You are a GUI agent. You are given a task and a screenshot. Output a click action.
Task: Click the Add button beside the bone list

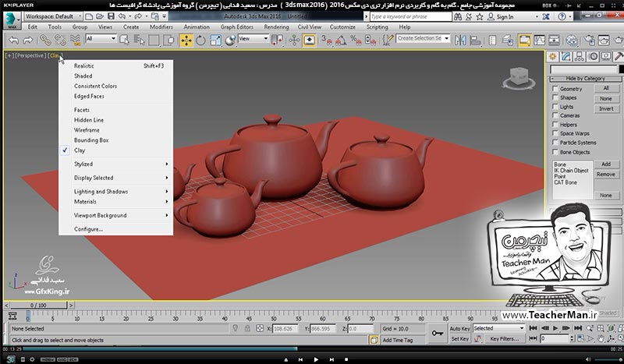click(x=606, y=164)
